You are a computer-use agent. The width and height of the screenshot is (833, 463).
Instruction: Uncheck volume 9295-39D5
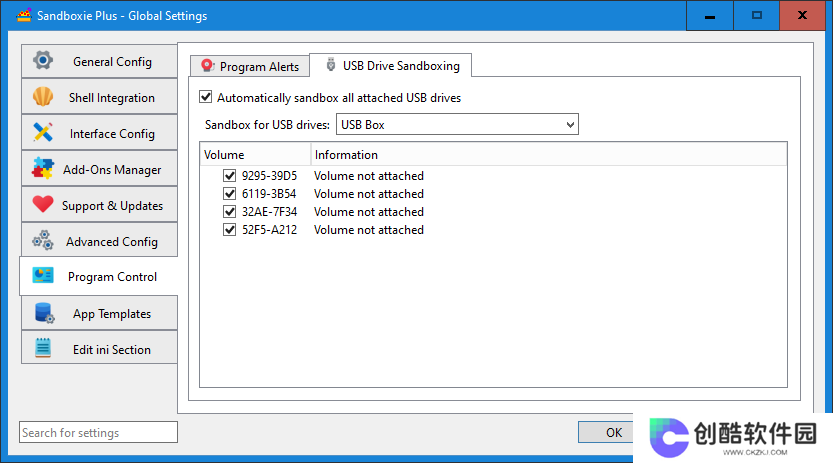230,175
